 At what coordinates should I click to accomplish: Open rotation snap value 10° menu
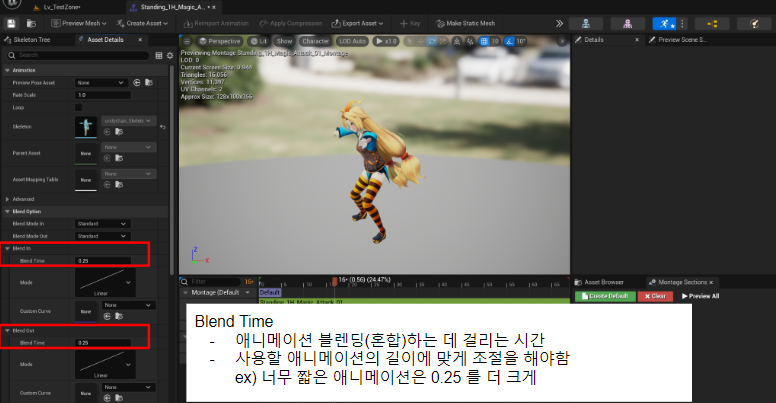point(521,41)
